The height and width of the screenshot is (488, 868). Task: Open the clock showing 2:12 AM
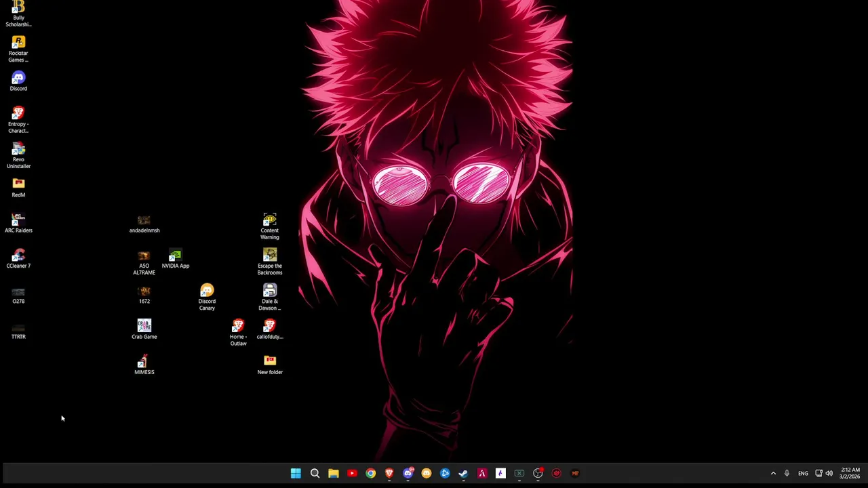tap(850, 473)
